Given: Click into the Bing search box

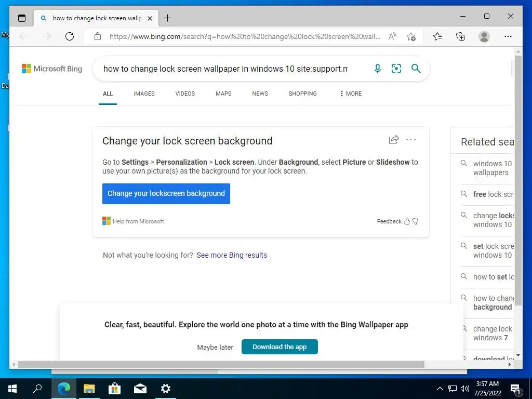Looking at the screenshot, I should (225, 69).
